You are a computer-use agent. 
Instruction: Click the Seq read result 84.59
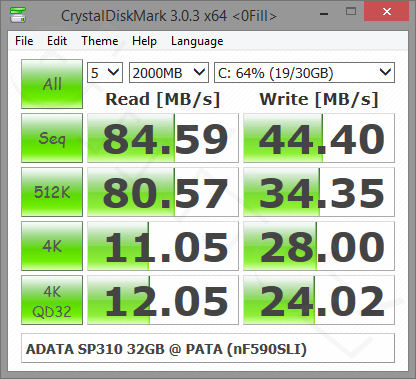coord(163,138)
